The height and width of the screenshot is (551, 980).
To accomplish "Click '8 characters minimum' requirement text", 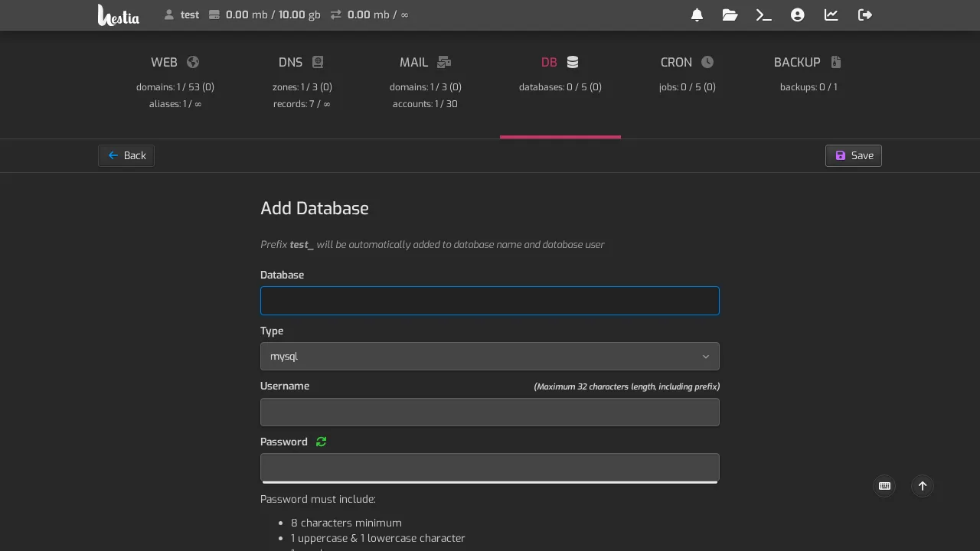I will pyautogui.click(x=346, y=523).
